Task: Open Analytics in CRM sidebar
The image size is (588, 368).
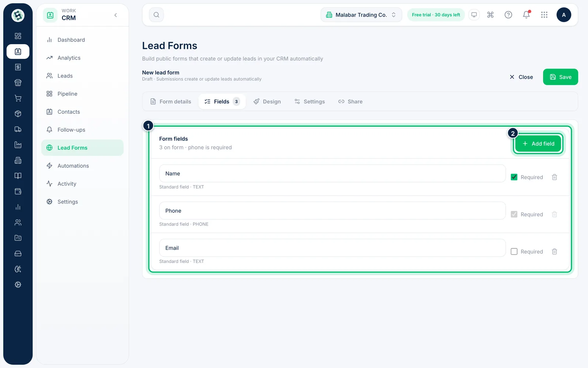Action: 82,58
